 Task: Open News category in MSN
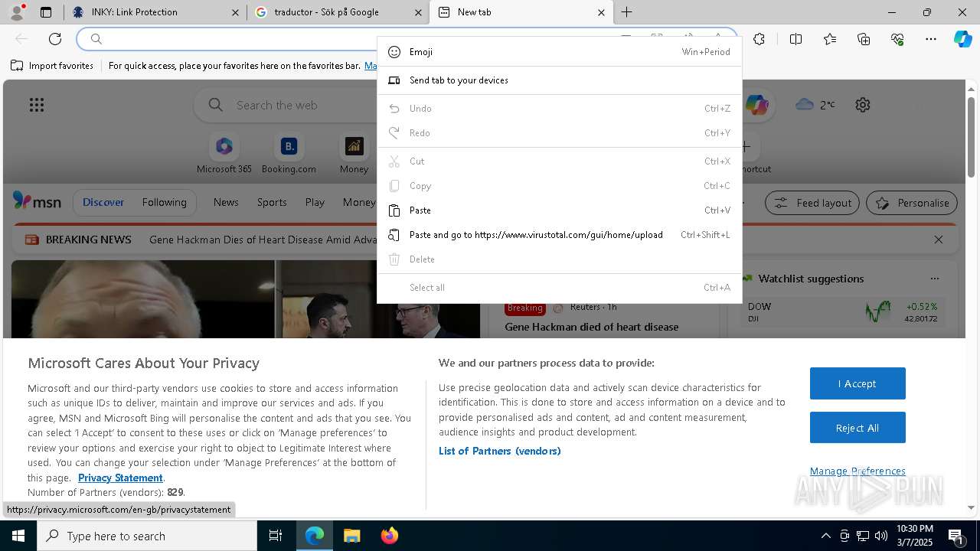click(x=226, y=202)
